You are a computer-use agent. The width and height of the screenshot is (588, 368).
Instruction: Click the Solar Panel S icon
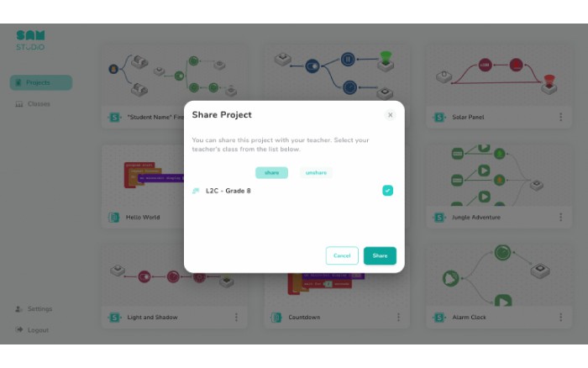439,117
